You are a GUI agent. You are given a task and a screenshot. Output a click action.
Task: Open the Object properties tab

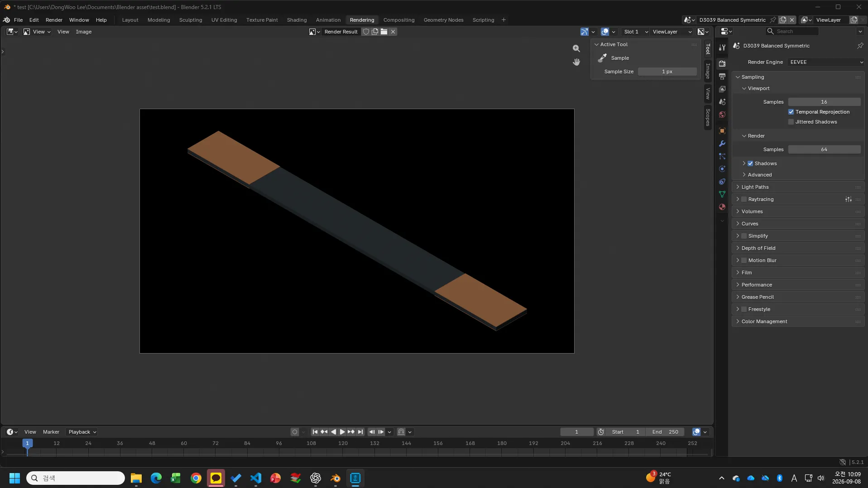click(722, 131)
